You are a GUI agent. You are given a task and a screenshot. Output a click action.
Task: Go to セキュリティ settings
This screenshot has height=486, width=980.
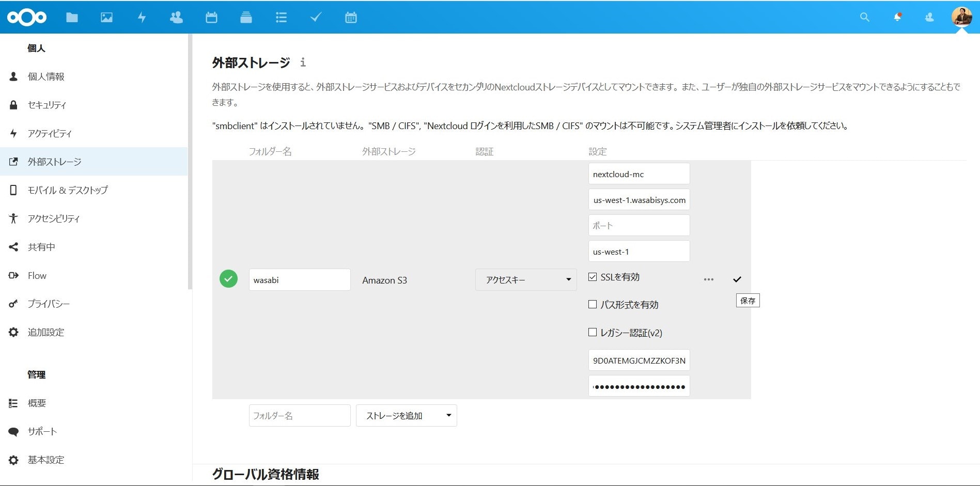click(x=94, y=105)
